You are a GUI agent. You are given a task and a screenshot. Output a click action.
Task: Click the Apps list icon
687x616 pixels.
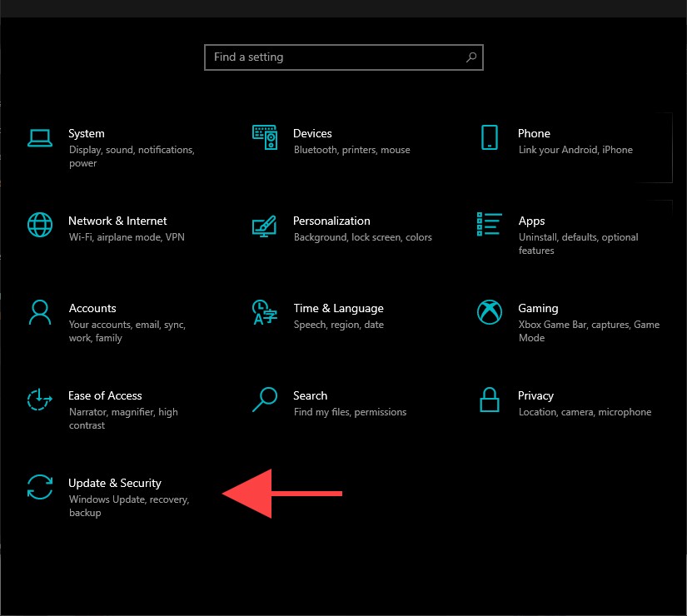pos(490,225)
